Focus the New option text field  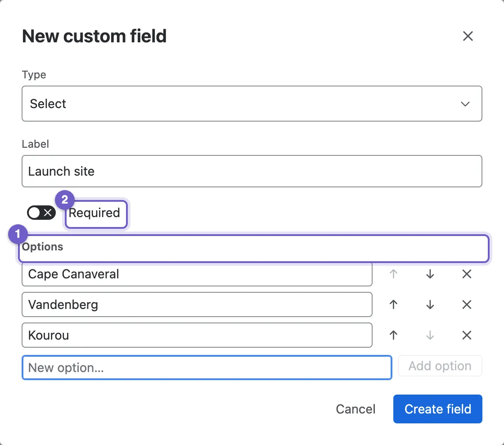[207, 368]
